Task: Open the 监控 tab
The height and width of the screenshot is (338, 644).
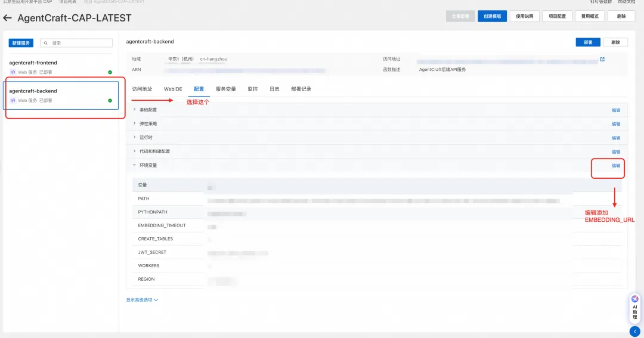Action: pyautogui.click(x=253, y=89)
